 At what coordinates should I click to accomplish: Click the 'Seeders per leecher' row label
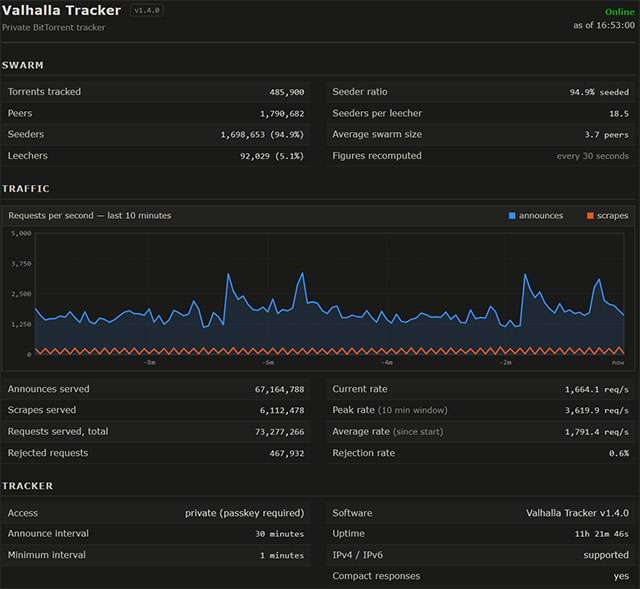[x=377, y=113]
